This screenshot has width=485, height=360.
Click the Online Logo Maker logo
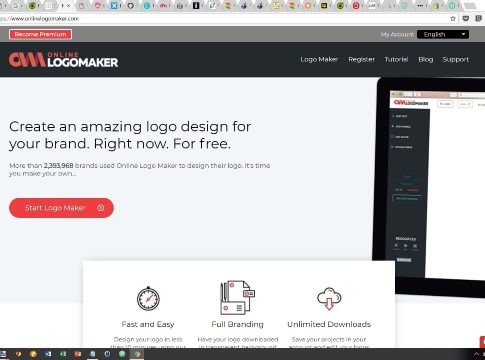click(63, 60)
